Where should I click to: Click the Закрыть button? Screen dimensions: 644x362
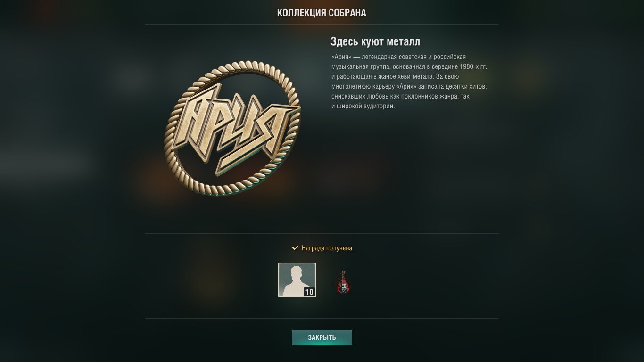tap(322, 337)
